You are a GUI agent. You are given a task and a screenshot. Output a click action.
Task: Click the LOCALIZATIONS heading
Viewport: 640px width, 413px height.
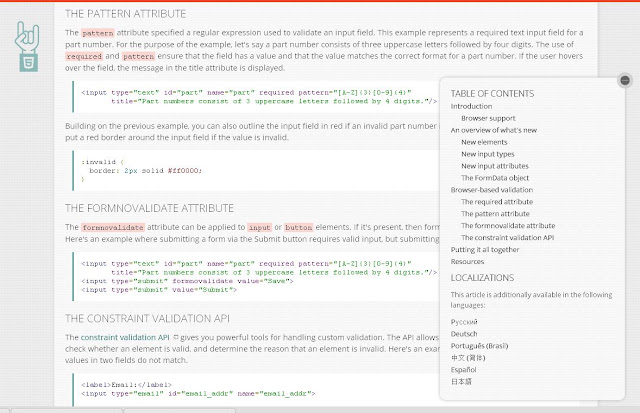click(x=482, y=278)
